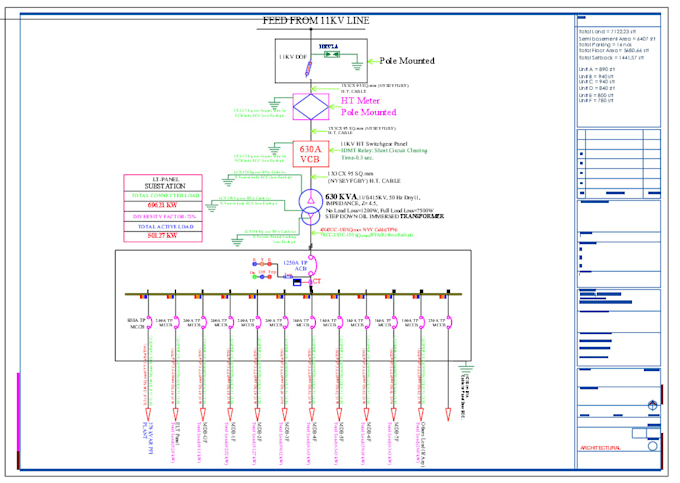
Task: Click the 696.21 KW value cell
Action: click(x=163, y=205)
